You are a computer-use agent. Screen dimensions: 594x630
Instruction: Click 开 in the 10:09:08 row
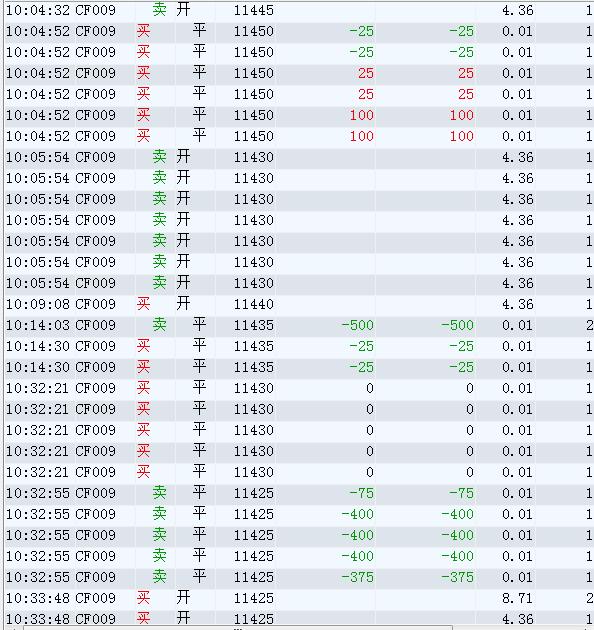click(x=183, y=303)
